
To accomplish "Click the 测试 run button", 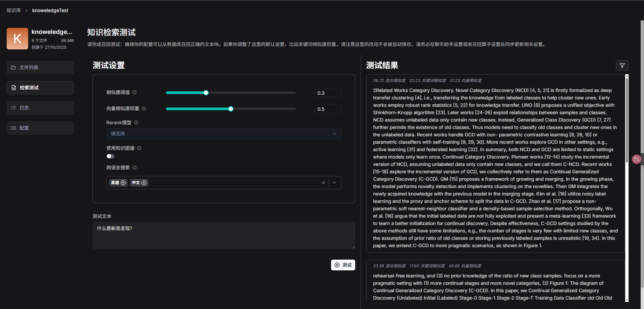I will click(343, 265).
